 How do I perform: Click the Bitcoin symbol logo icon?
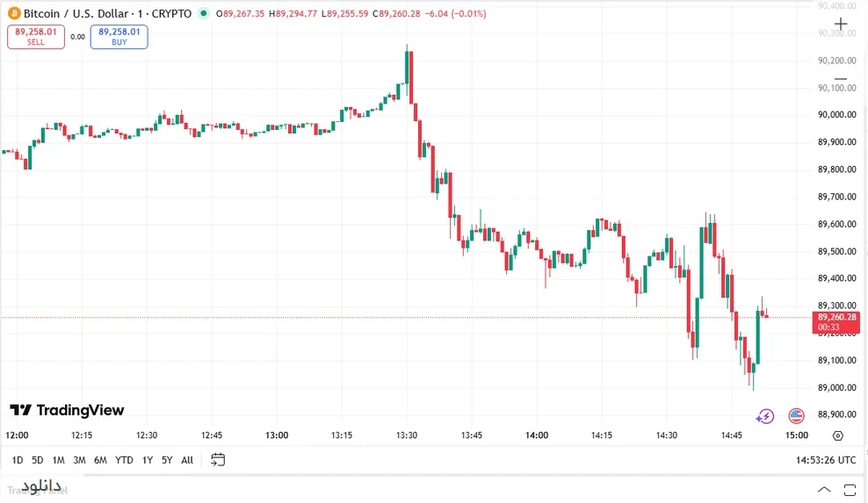(13, 14)
